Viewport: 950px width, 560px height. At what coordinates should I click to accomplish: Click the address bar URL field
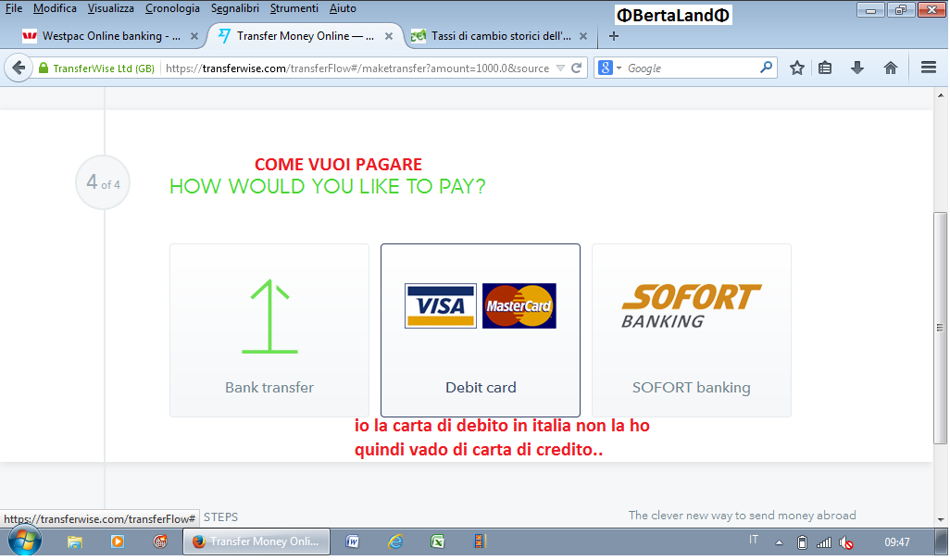[357, 68]
